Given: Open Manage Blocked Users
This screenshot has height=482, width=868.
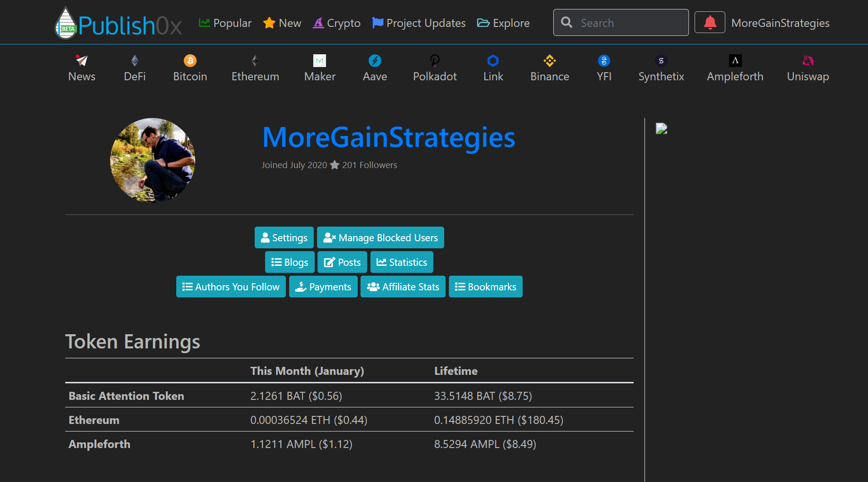Looking at the screenshot, I should pos(380,237).
